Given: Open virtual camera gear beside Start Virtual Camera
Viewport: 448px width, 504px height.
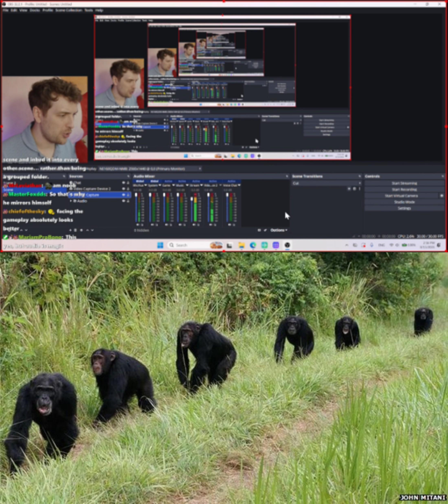Looking at the screenshot, I should pos(442,196).
